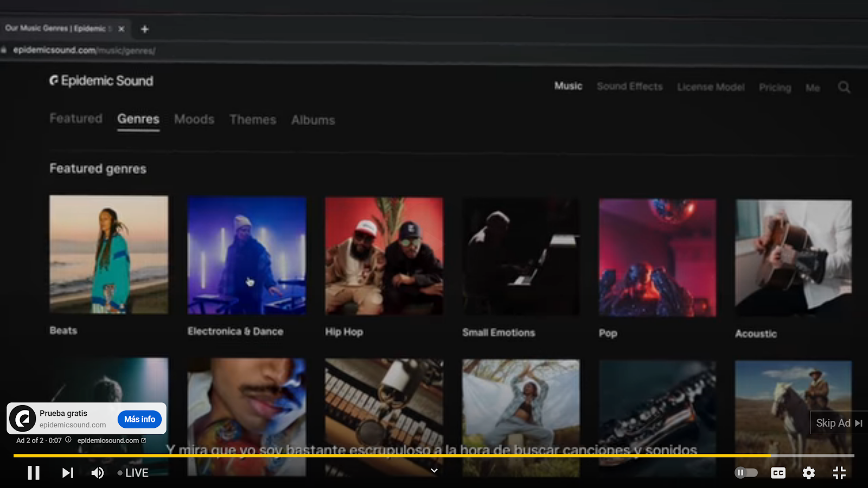Toggle the autoplay switch

[x=746, y=473]
